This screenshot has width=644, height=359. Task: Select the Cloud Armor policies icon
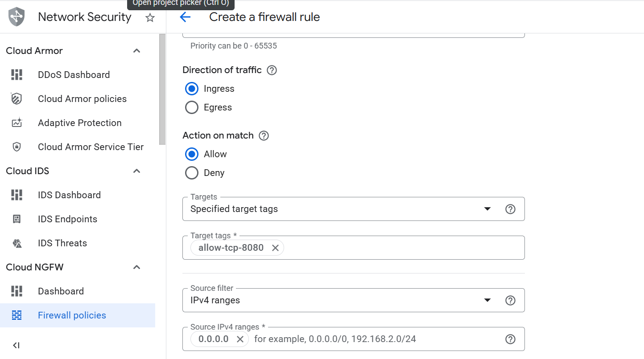(x=17, y=98)
